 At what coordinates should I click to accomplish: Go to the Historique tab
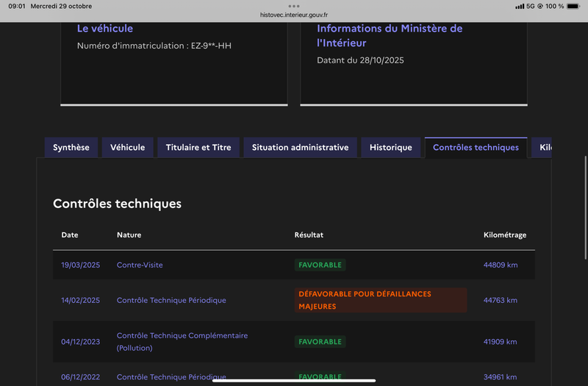click(391, 147)
